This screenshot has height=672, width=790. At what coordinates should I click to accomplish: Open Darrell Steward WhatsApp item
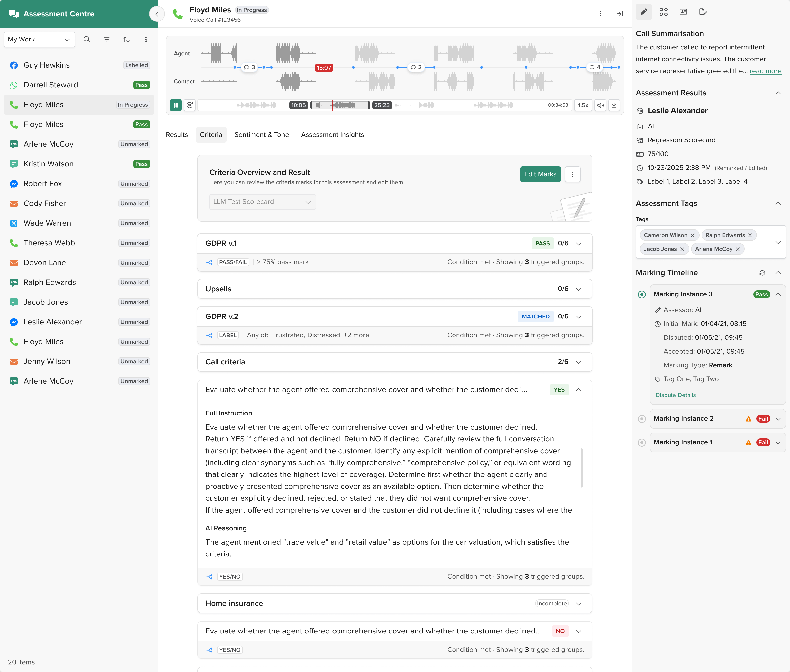(79, 85)
